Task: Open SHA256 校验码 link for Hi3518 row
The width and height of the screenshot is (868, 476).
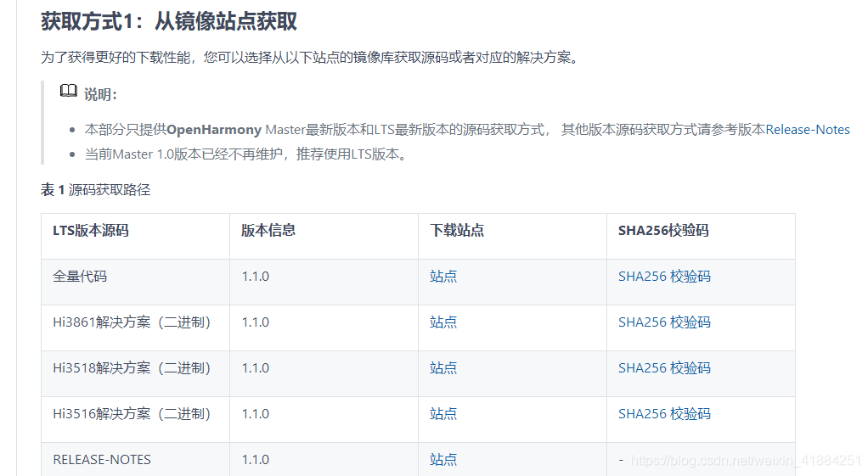Action: (664, 368)
